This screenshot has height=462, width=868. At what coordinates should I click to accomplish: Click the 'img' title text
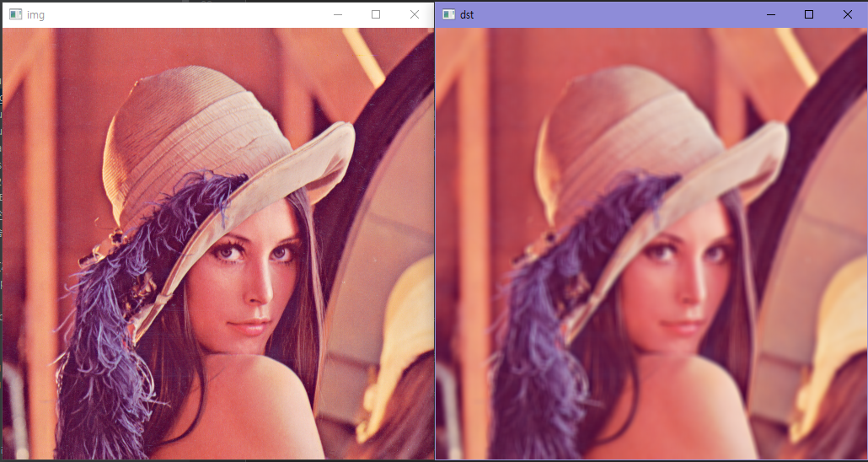[x=35, y=15]
